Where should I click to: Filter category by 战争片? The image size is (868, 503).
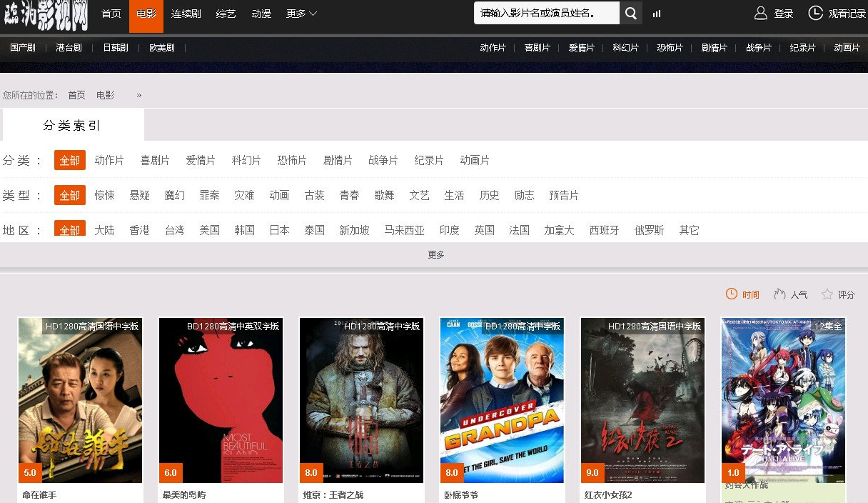pyautogui.click(x=383, y=160)
